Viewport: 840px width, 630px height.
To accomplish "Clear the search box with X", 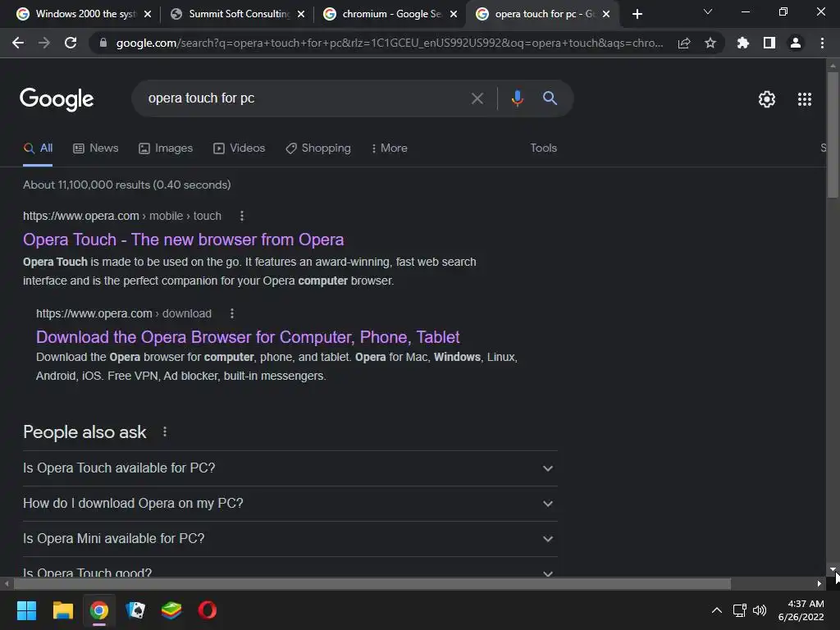I will (477, 98).
